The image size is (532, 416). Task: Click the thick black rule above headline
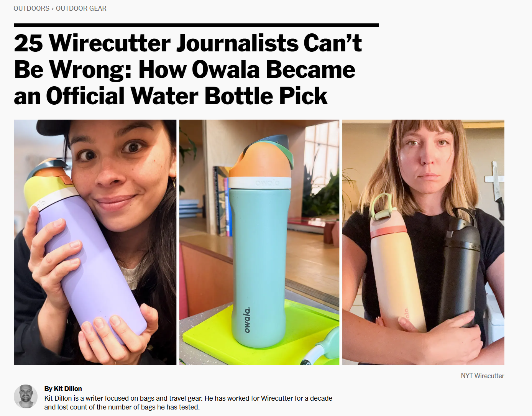tap(196, 25)
